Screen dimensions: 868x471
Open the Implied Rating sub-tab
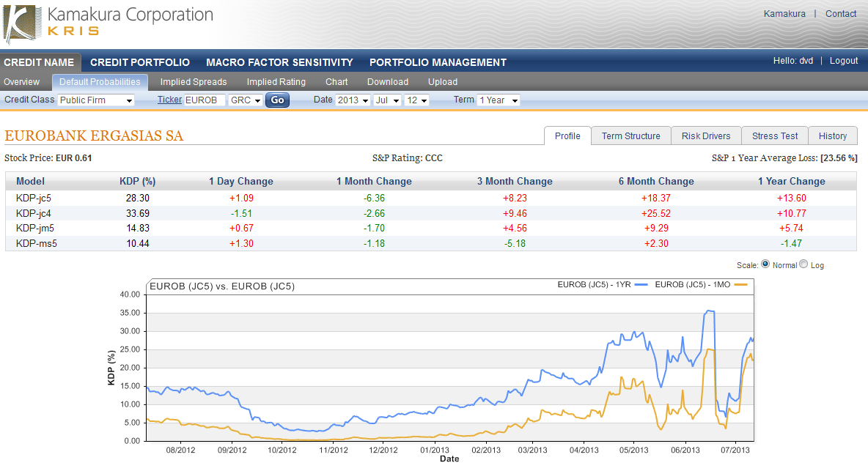[276, 82]
